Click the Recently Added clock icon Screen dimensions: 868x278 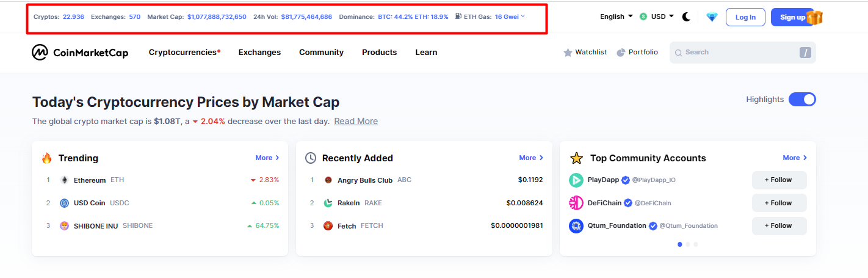point(311,158)
